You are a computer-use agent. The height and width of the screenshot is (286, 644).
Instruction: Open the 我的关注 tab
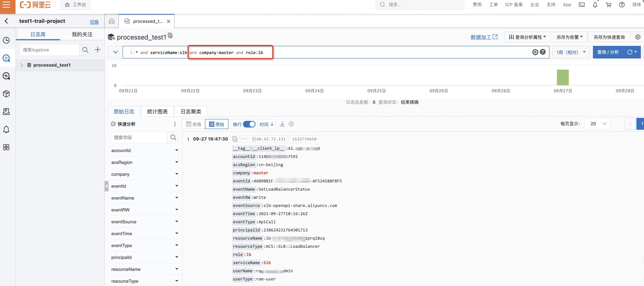(x=82, y=34)
